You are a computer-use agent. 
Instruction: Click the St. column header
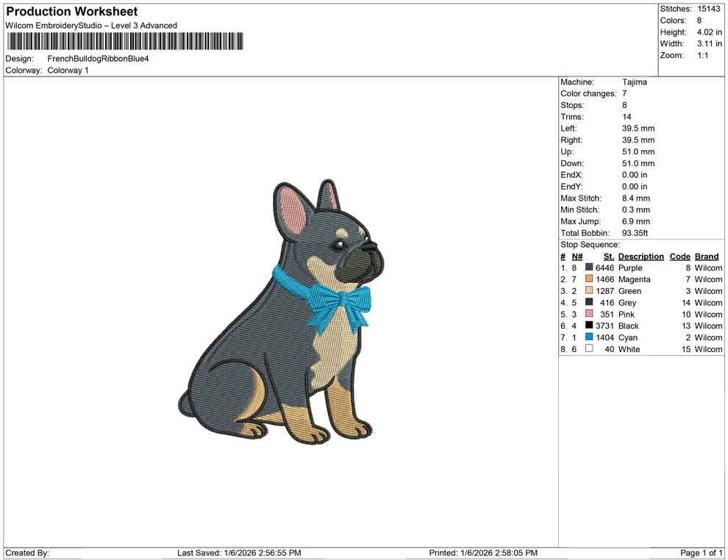[608, 256]
